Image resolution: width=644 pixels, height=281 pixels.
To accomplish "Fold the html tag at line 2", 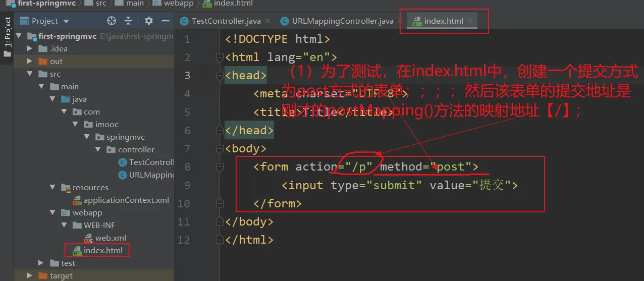I will 219,57.
